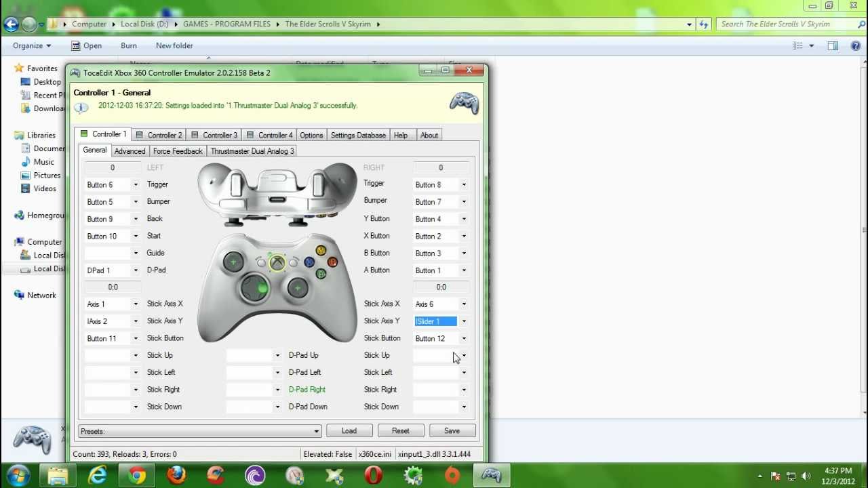
Task: Open the Settings Database tab
Action: tap(358, 135)
